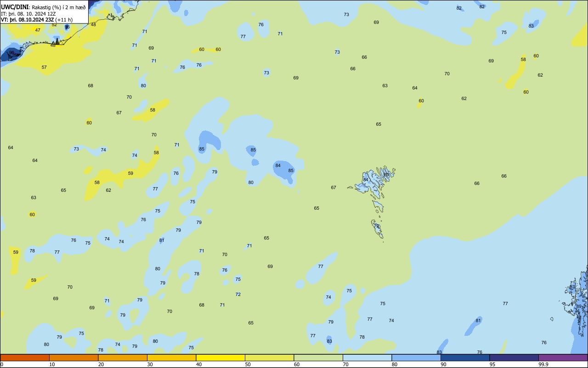Click the amber 20–30 legend color segment
Viewport: 588px width, 368px height.
[x=123, y=357]
